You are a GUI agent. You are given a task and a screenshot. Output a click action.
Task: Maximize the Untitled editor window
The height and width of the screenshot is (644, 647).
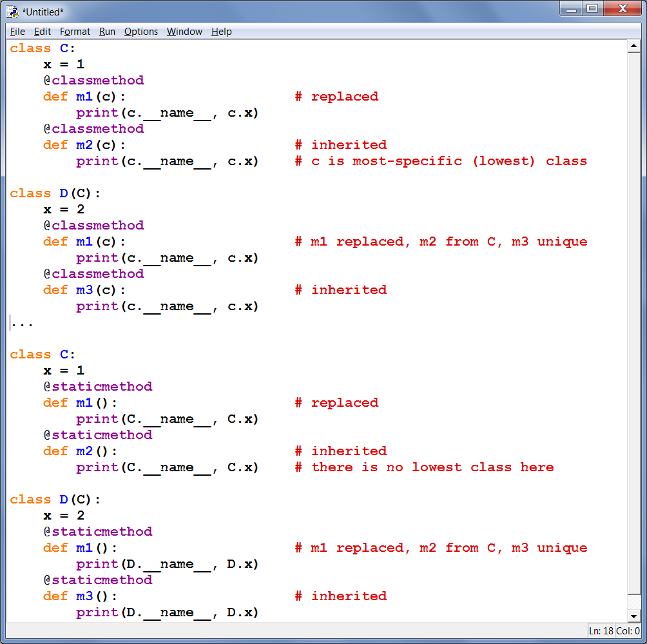(592, 9)
